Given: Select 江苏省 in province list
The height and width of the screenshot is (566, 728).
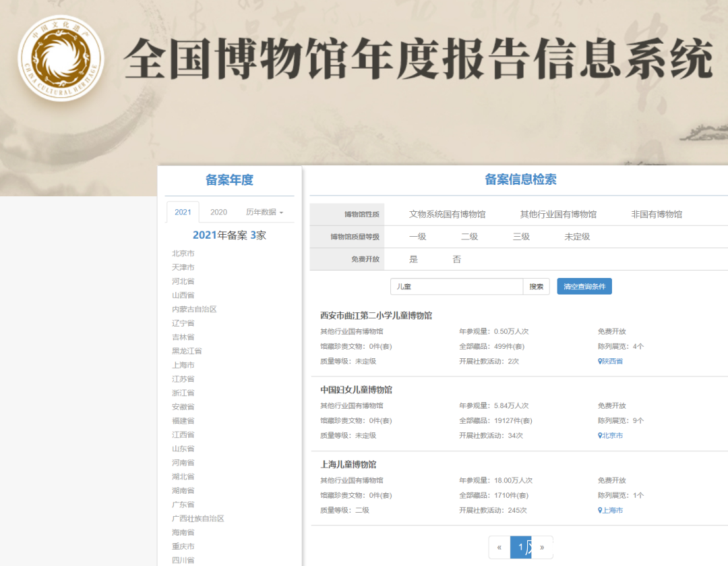Looking at the screenshot, I should point(183,378).
